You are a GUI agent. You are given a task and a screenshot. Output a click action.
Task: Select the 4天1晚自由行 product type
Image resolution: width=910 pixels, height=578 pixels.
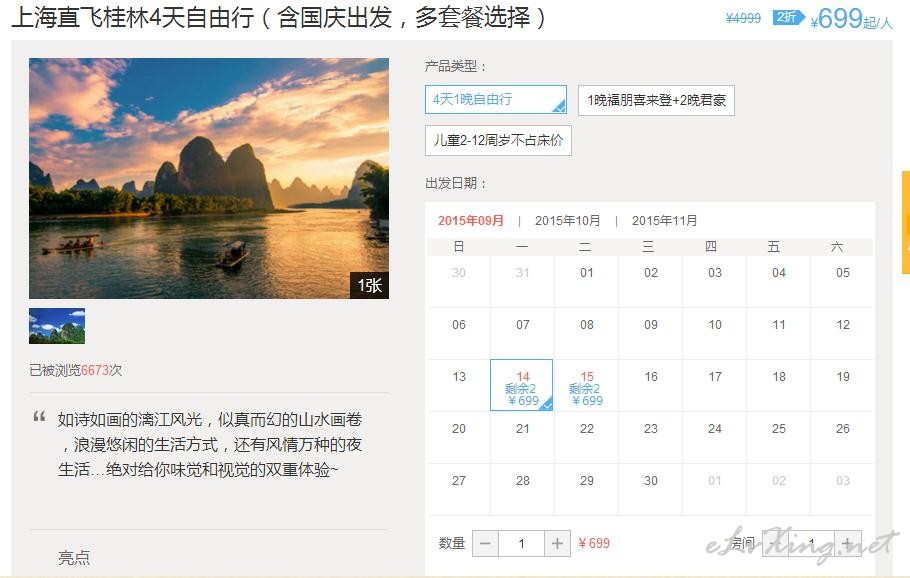point(496,99)
